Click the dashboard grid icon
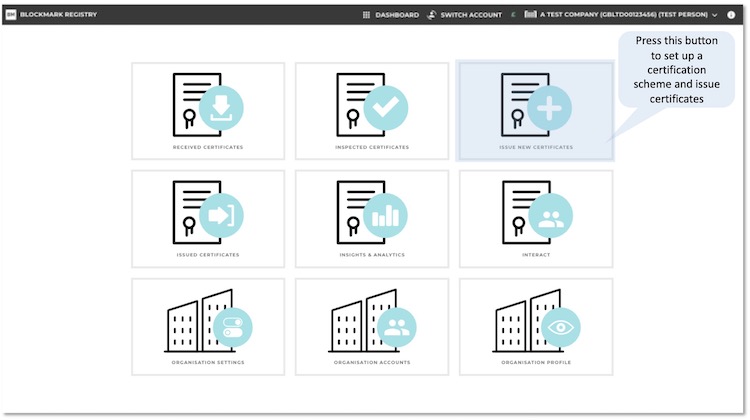 click(366, 15)
